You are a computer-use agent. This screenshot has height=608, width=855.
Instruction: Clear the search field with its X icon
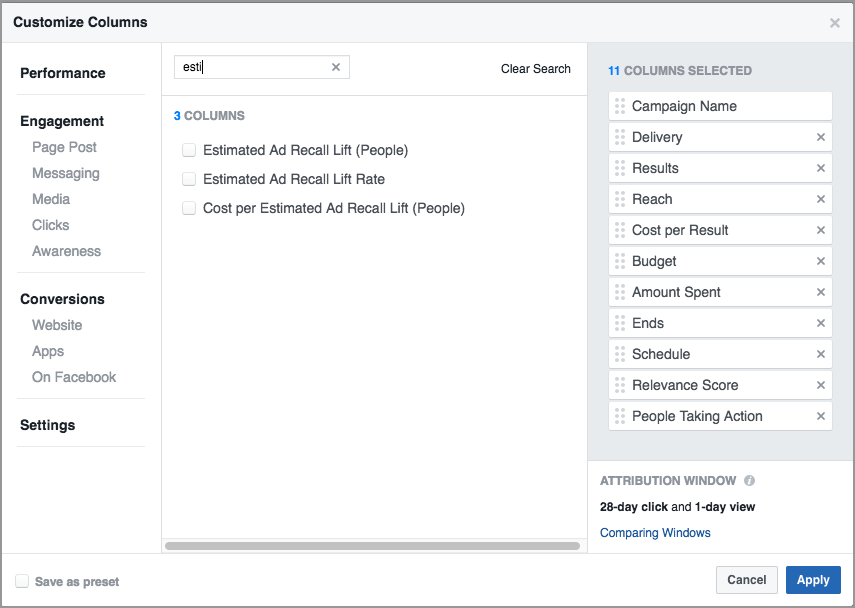click(336, 67)
